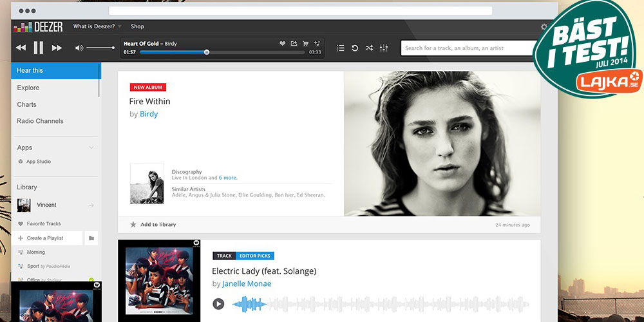This screenshot has width=644, height=322.
Task: Click the Heart Of Gold track title
Action: tap(141, 44)
